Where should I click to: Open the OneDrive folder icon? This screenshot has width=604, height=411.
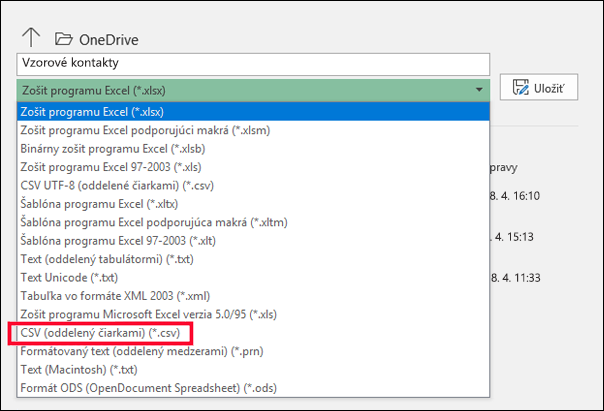click(64, 39)
